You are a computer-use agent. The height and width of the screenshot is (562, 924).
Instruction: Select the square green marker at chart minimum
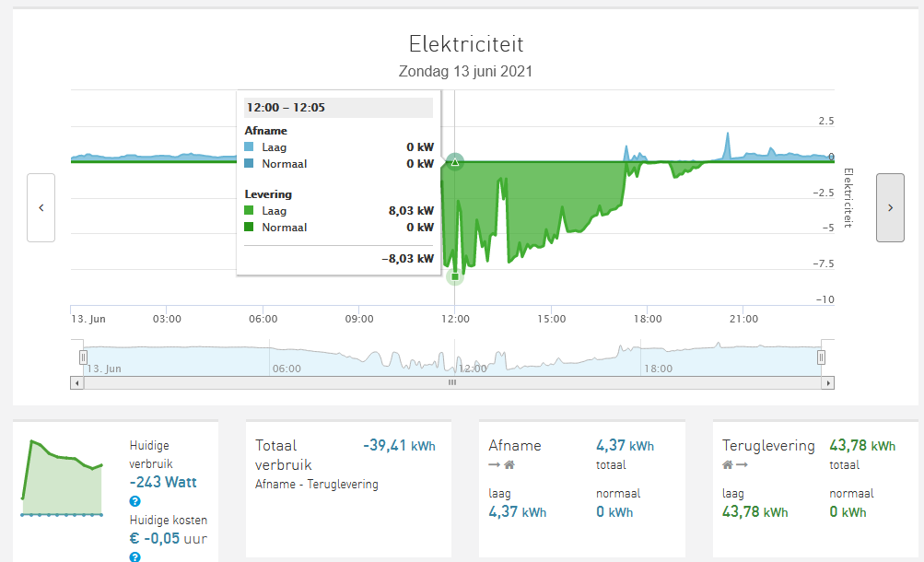(454, 276)
